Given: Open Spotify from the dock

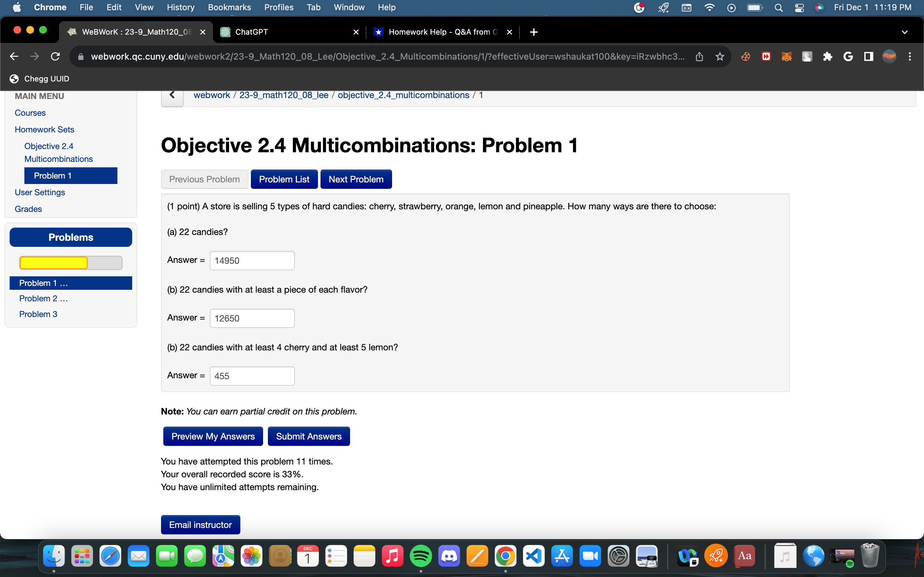Looking at the screenshot, I should 421,556.
